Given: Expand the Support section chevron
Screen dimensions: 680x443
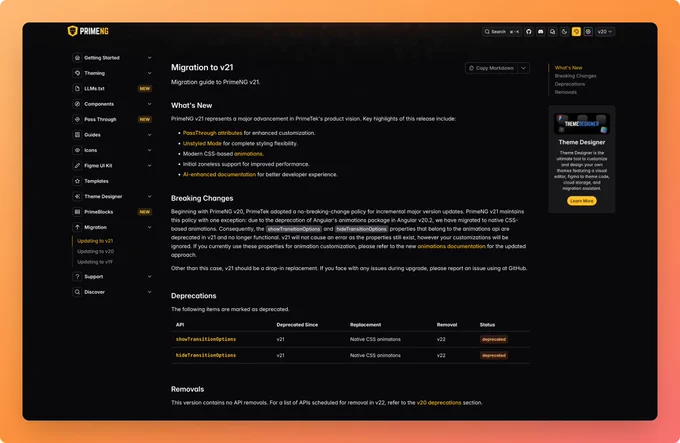Looking at the screenshot, I should pos(149,277).
